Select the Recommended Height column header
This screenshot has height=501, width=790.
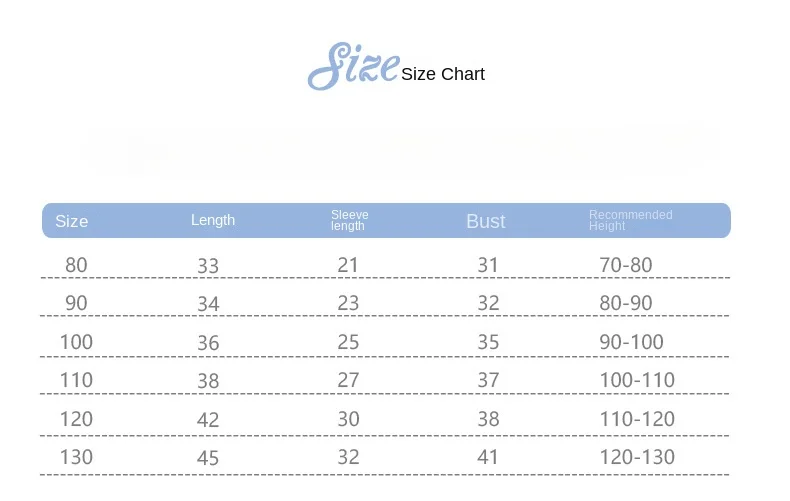click(x=630, y=220)
